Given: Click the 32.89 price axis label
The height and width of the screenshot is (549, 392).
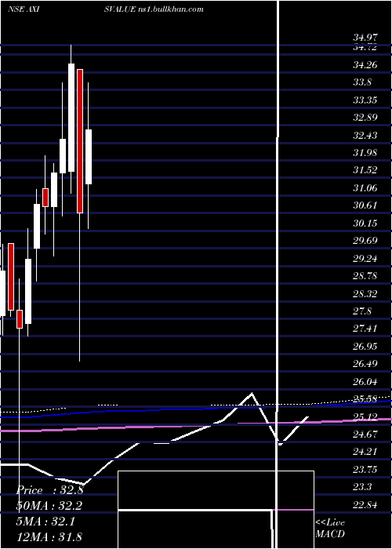Looking at the screenshot, I should click(x=365, y=118).
